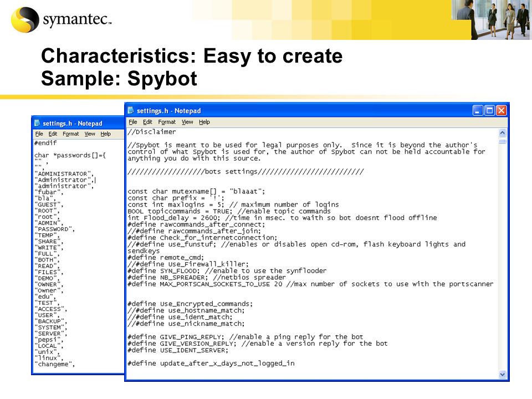Click the //Disclaimer line
The width and height of the screenshot is (532, 399).
click(152, 132)
